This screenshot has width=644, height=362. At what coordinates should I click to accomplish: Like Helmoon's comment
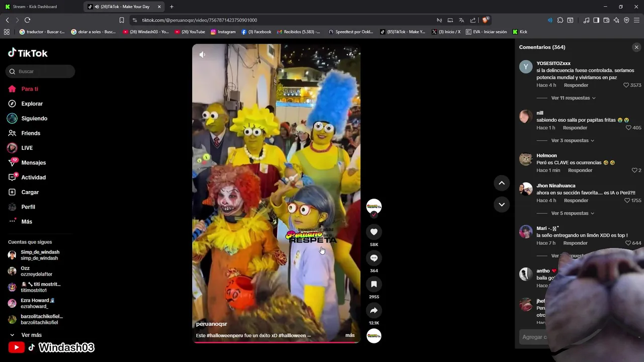(634, 170)
